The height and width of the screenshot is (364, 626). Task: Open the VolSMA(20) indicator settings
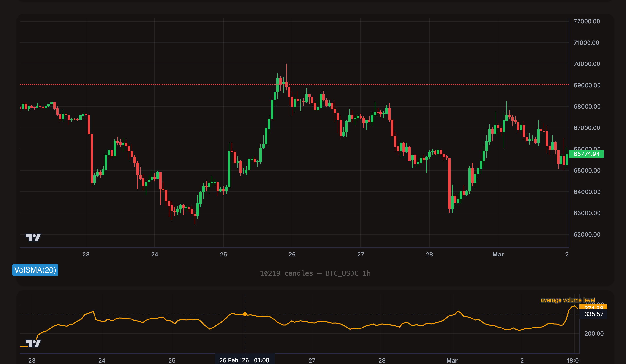pos(35,270)
